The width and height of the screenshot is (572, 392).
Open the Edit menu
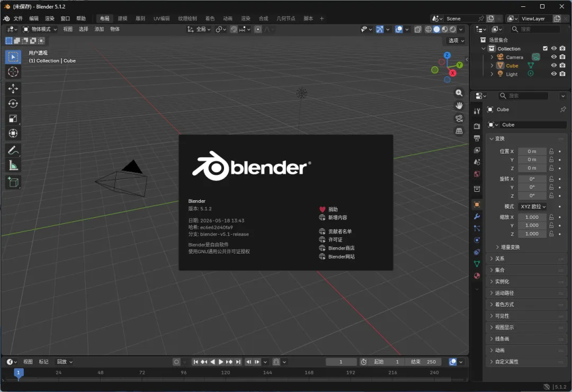[x=34, y=19]
